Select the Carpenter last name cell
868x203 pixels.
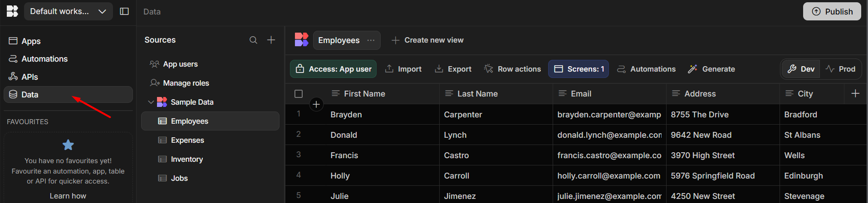pyautogui.click(x=496, y=115)
